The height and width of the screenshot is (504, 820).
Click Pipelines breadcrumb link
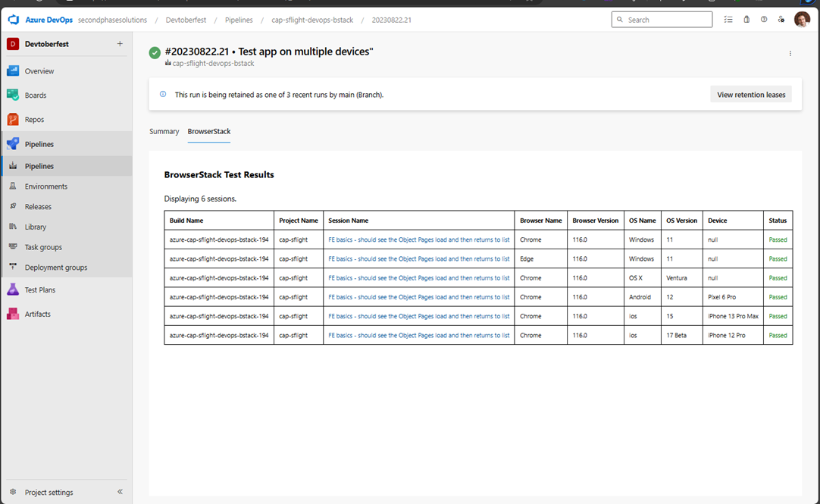tap(239, 20)
